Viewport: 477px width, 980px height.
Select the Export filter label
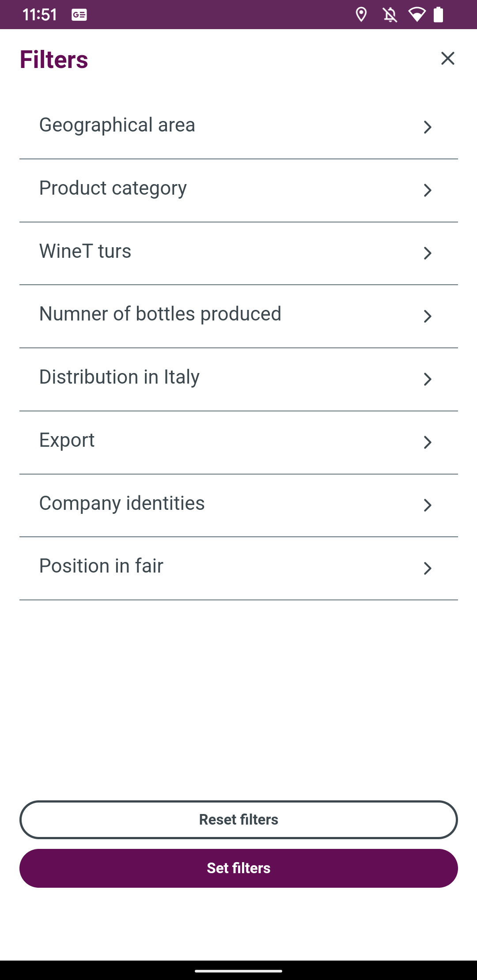[x=67, y=440]
